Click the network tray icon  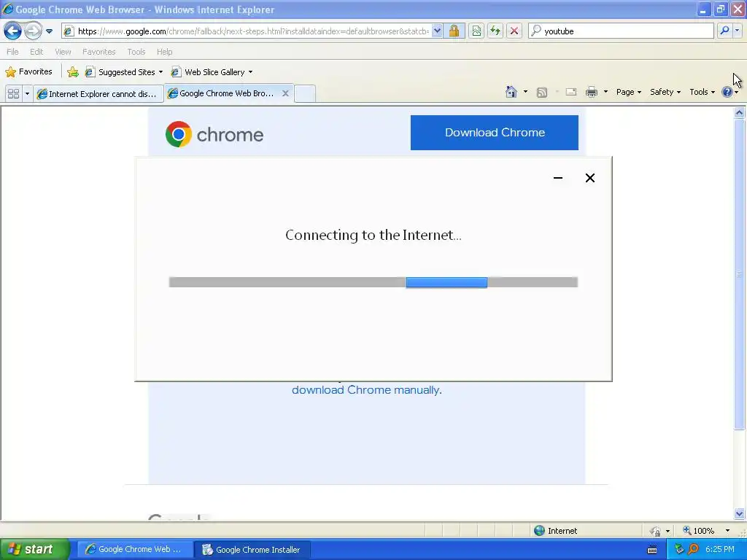point(679,550)
